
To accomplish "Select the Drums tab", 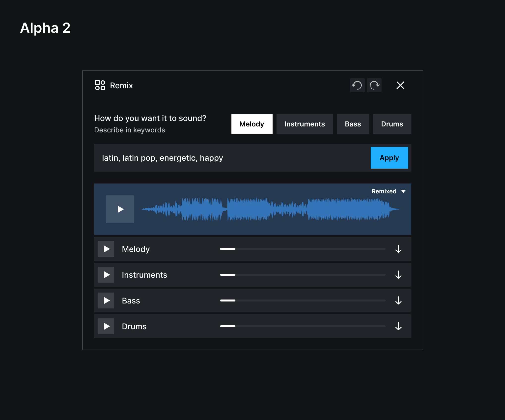I will pyautogui.click(x=392, y=124).
